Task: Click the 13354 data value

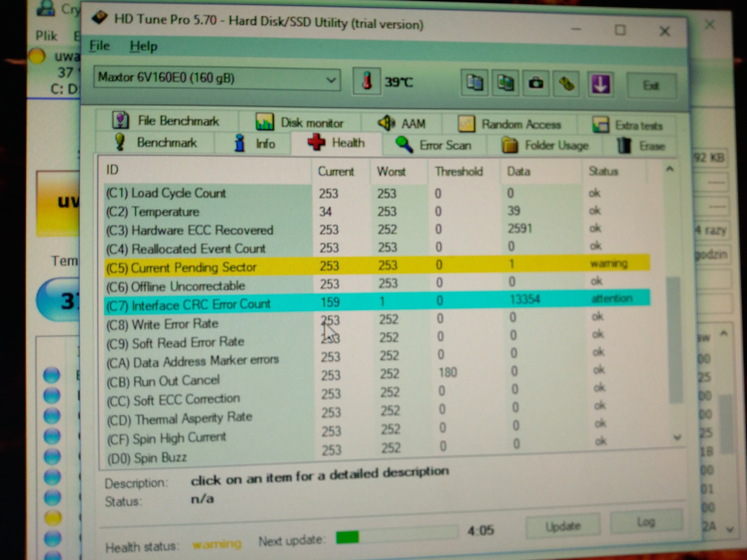Action: pyautogui.click(x=525, y=299)
